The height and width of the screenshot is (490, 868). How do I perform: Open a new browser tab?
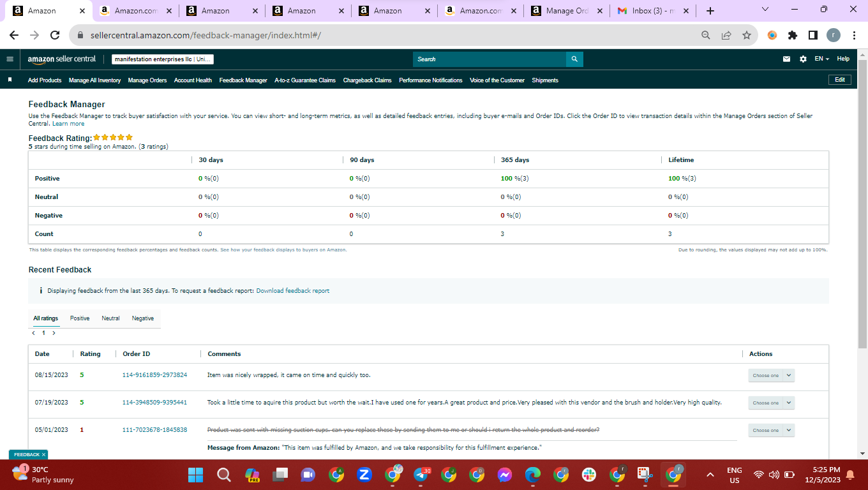710,11
